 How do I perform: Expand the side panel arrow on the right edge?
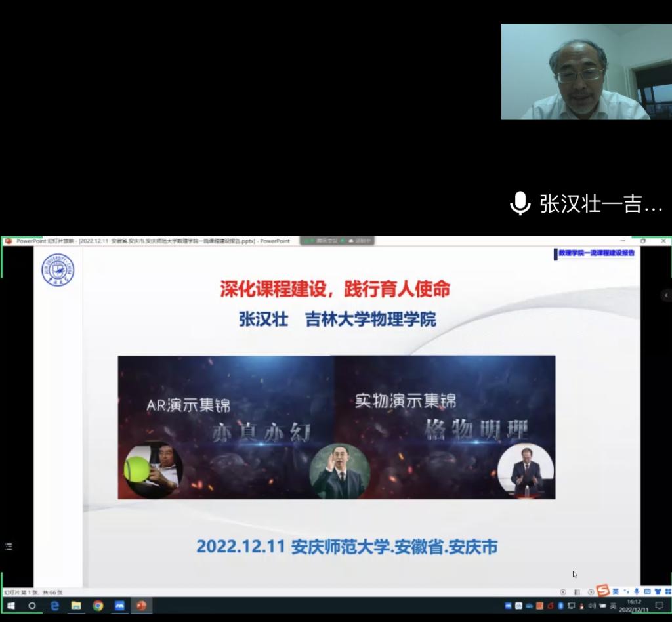point(667,296)
